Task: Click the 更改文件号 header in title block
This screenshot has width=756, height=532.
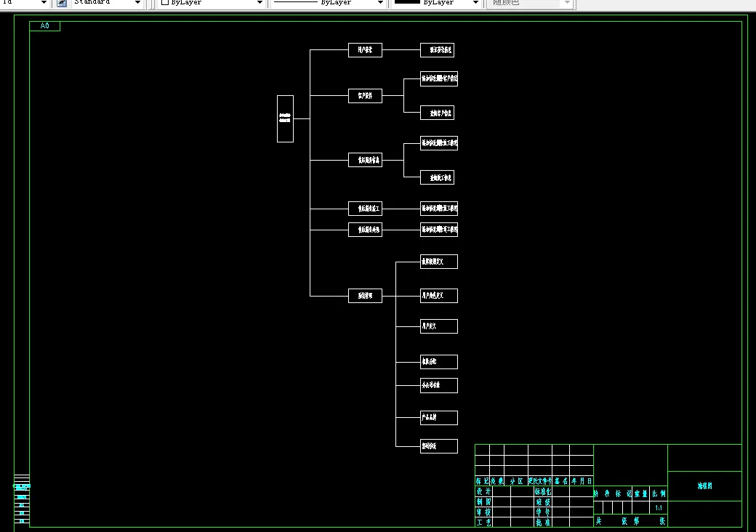Action: 540,481
